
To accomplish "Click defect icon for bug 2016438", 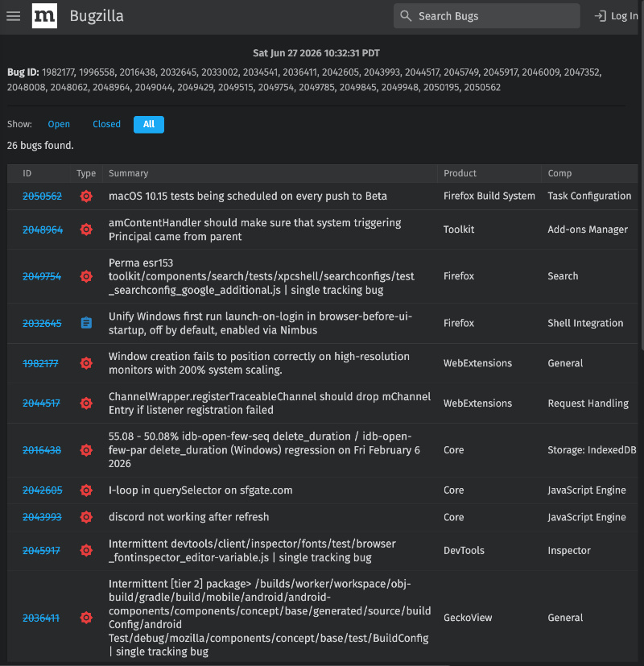I will pyautogui.click(x=86, y=450).
